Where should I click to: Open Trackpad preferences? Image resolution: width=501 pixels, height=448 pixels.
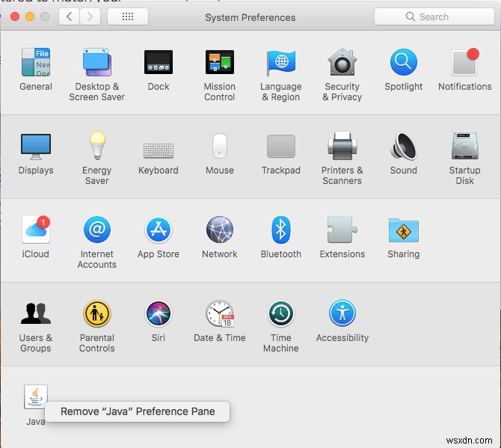coord(281,147)
